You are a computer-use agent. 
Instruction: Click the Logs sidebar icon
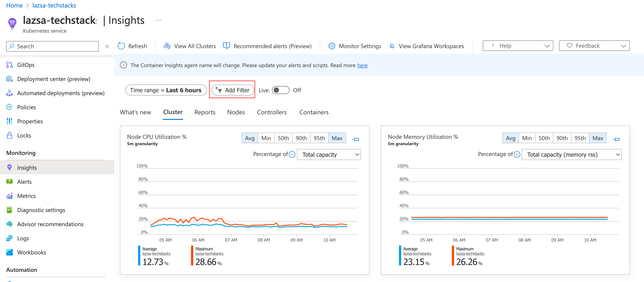pos(9,238)
